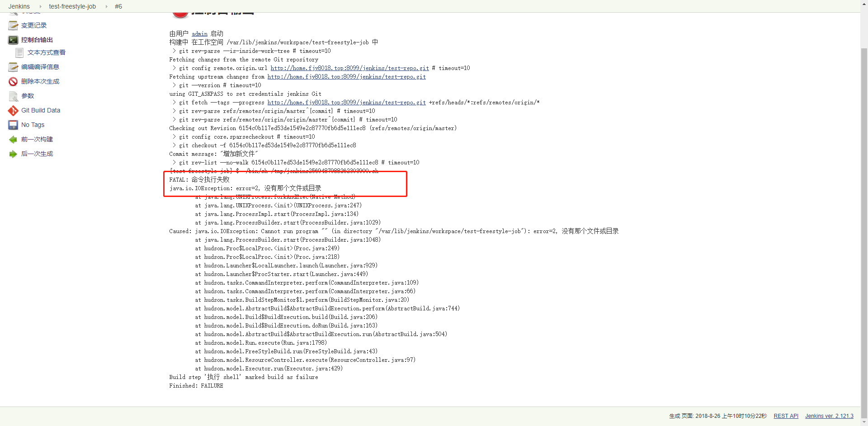The image size is (868, 426).
Task: Click the vertical page scrollbar
Action: 864,226
